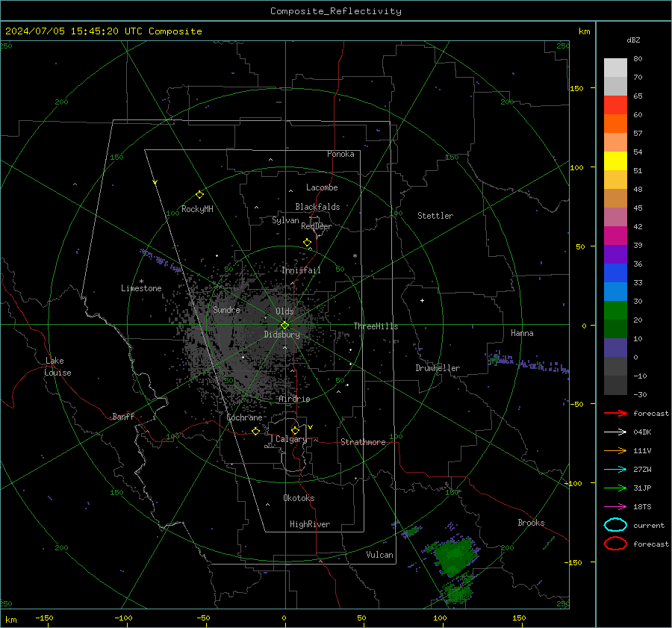
Task: Click the Airdrie label
Action: [x=294, y=399]
